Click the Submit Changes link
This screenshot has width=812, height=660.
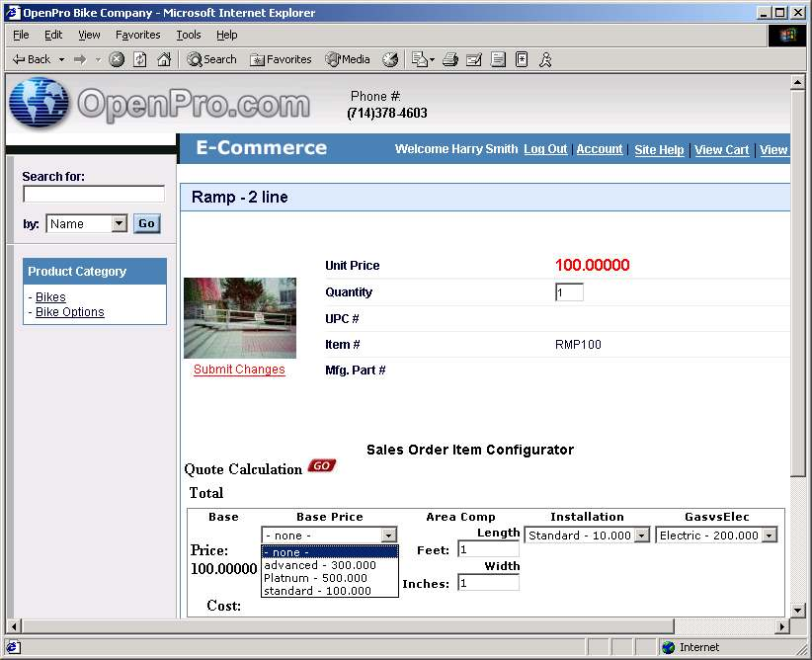239,370
